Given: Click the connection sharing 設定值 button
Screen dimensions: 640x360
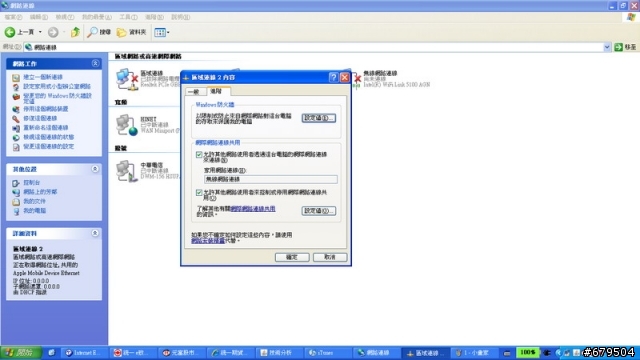Looking at the screenshot, I should 319,211.
